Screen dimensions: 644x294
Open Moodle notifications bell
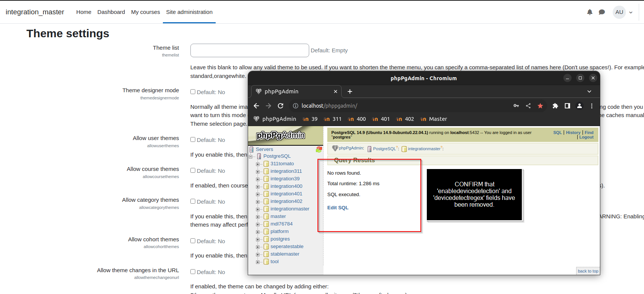(x=590, y=12)
